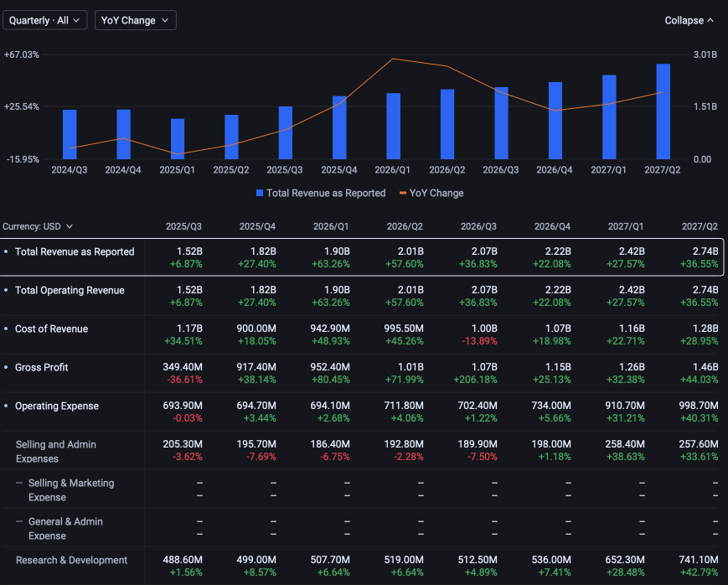728x585 pixels.
Task: Click the 2024/Q4 chart axis label
Action: [123, 170]
